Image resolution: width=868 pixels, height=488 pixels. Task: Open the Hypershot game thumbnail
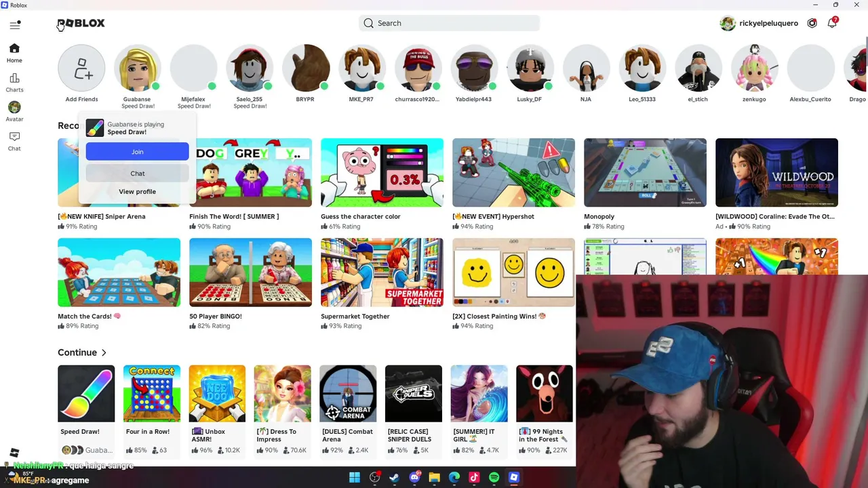point(513,172)
